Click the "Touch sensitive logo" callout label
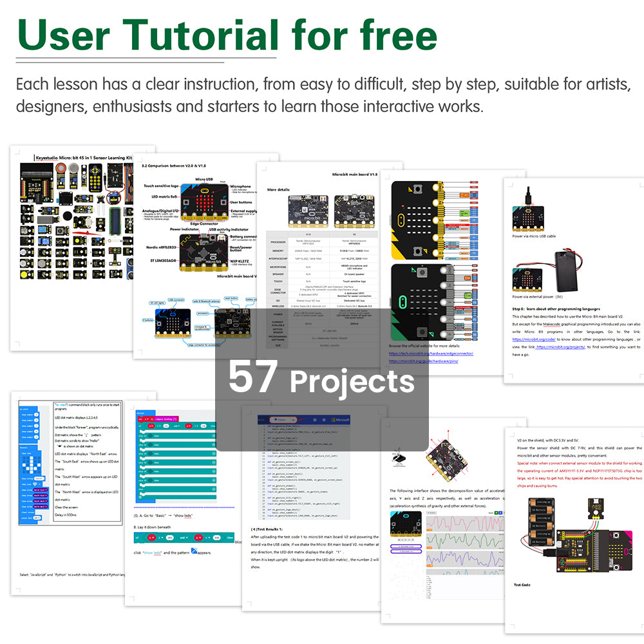Screen dimensions: 644x644 (161, 186)
